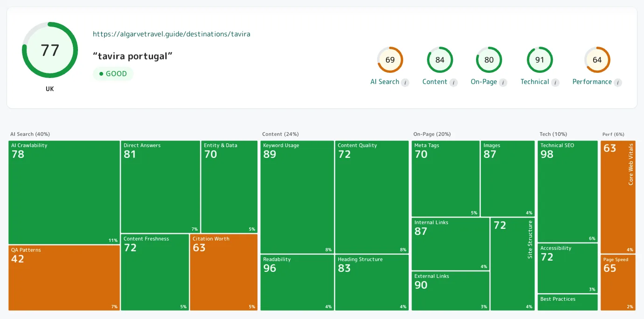The width and height of the screenshot is (644, 319).
Task: Select the Keyword Usage tile
Action: tap(297, 197)
